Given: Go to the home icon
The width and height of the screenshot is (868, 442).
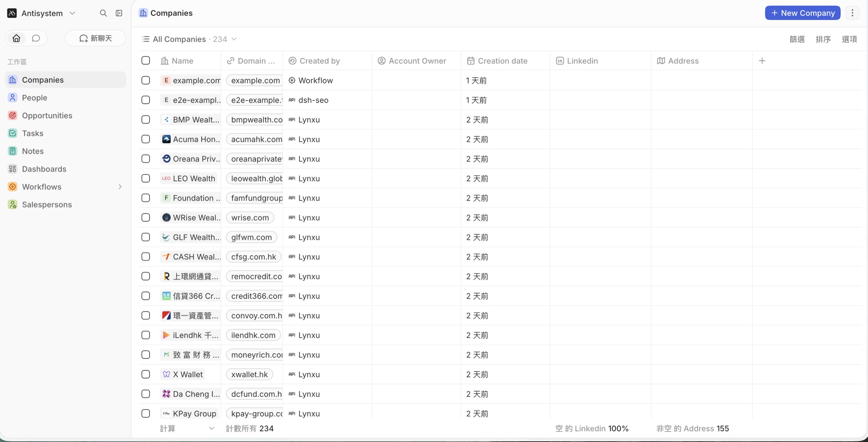Looking at the screenshot, I should [x=16, y=38].
